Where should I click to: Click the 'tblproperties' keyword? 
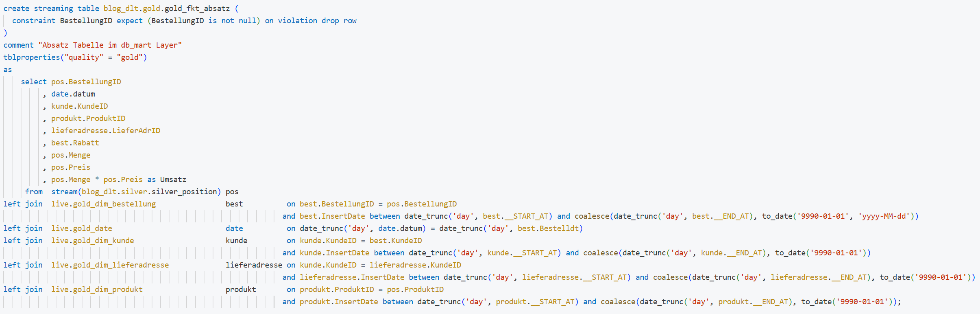(x=32, y=57)
